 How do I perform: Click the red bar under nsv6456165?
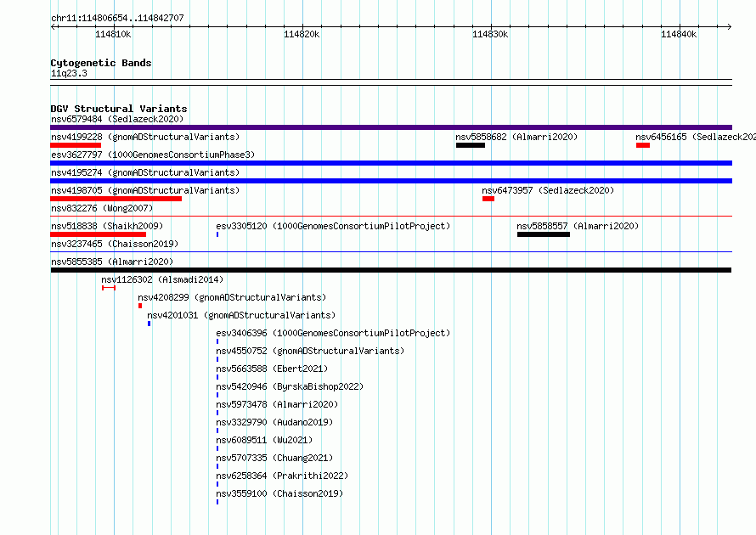click(643, 145)
